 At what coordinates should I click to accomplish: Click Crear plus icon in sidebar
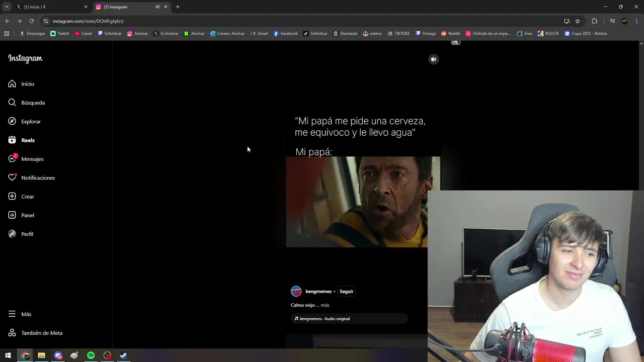12,197
